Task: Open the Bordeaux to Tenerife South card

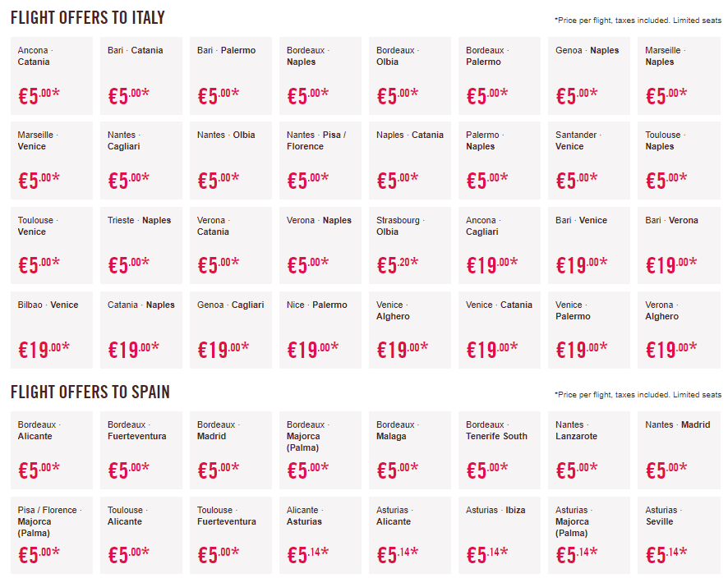Action: (500, 451)
